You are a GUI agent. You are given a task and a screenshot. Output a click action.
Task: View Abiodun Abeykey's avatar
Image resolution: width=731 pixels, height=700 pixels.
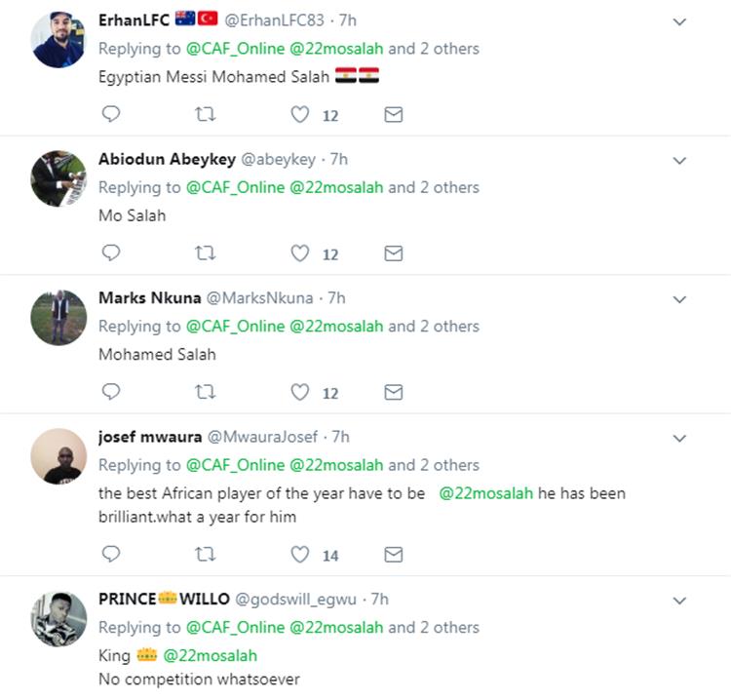click(x=58, y=178)
